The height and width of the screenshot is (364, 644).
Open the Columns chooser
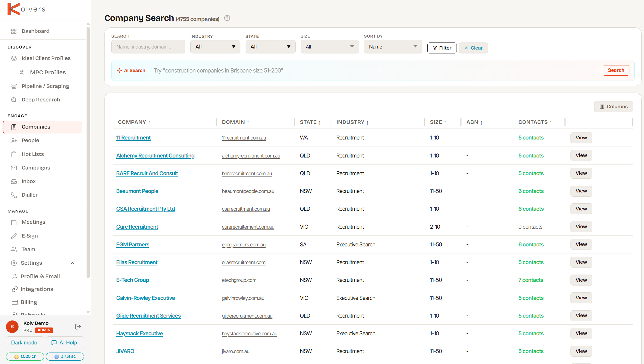click(613, 107)
